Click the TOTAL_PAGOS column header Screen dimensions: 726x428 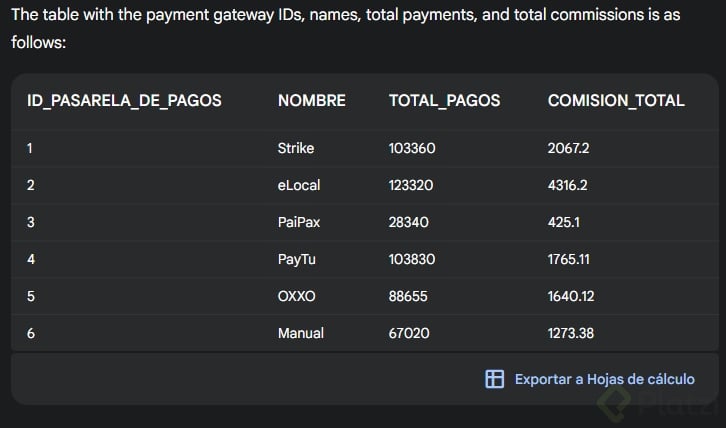tap(444, 100)
